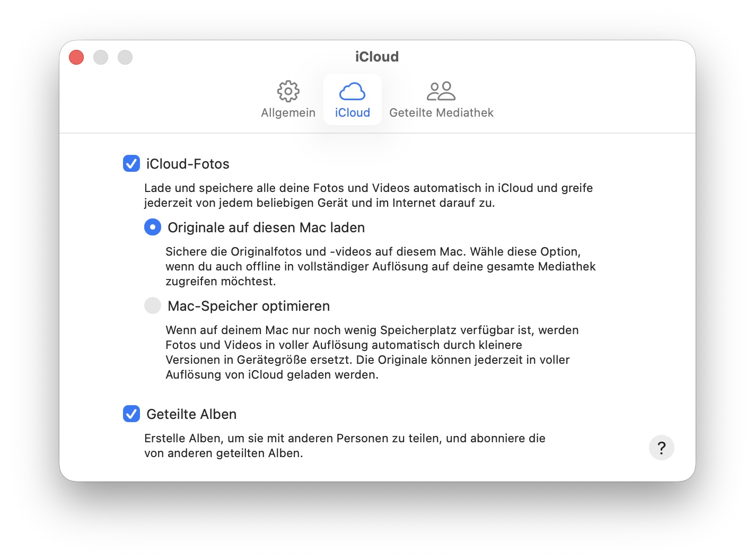The height and width of the screenshot is (560, 755).
Task: Open the Allgemein gear icon tab
Action: point(288,91)
